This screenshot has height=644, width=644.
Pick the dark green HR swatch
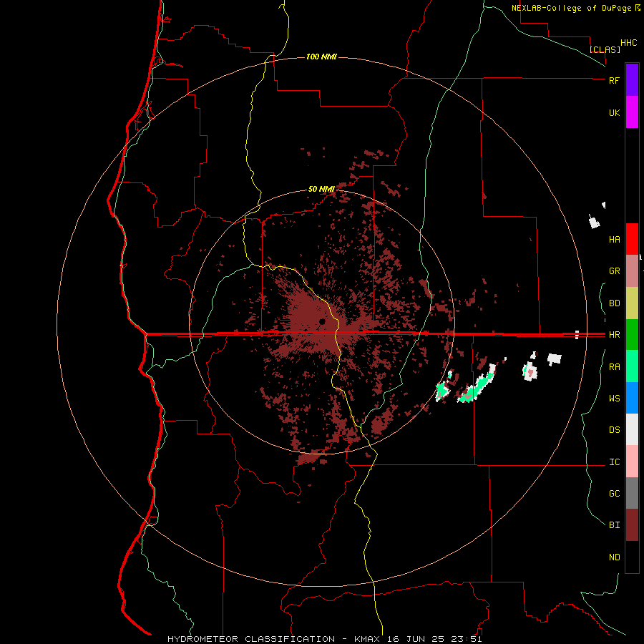(x=632, y=335)
